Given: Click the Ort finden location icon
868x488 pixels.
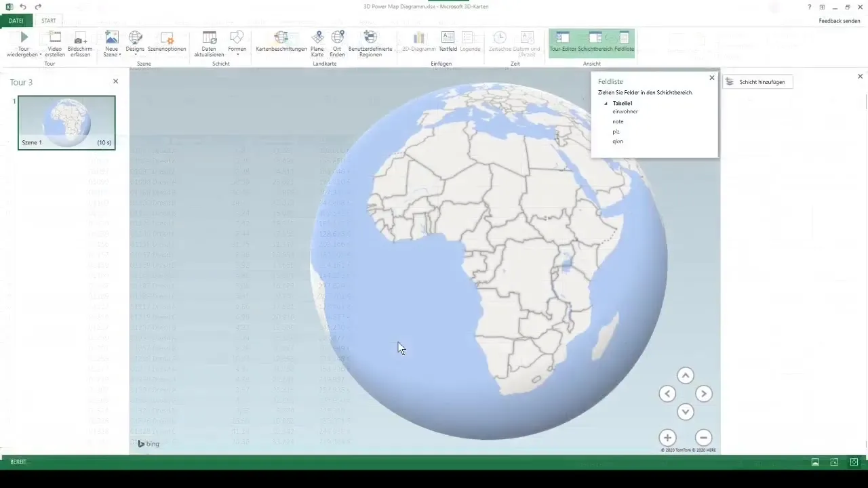Looking at the screenshot, I should (x=337, y=38).
